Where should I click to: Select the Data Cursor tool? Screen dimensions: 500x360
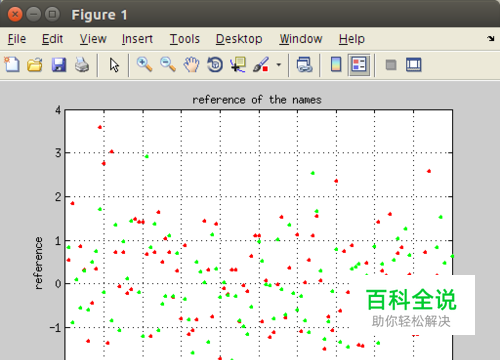coord(238,65)
